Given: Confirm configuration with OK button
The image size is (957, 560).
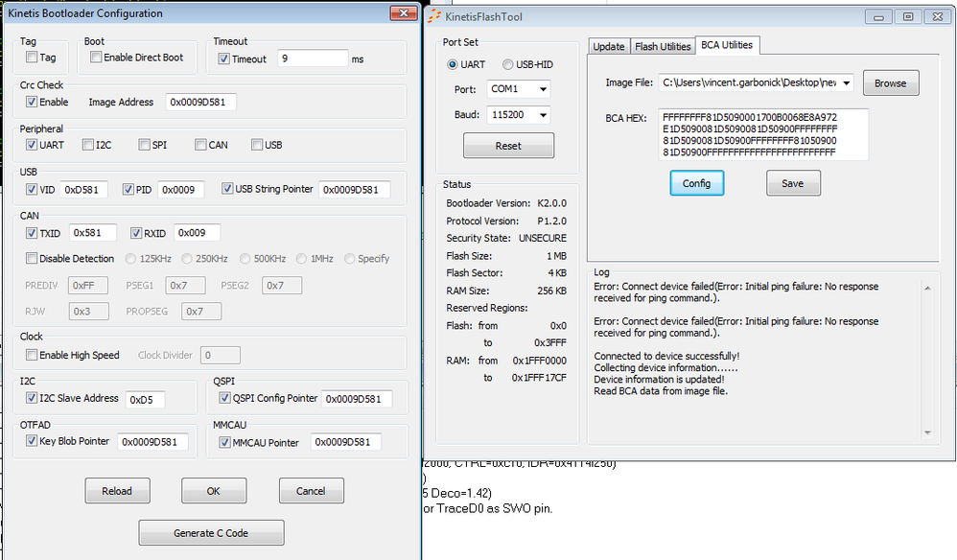Looking at the screenshot, I should [x=214, y=490].
